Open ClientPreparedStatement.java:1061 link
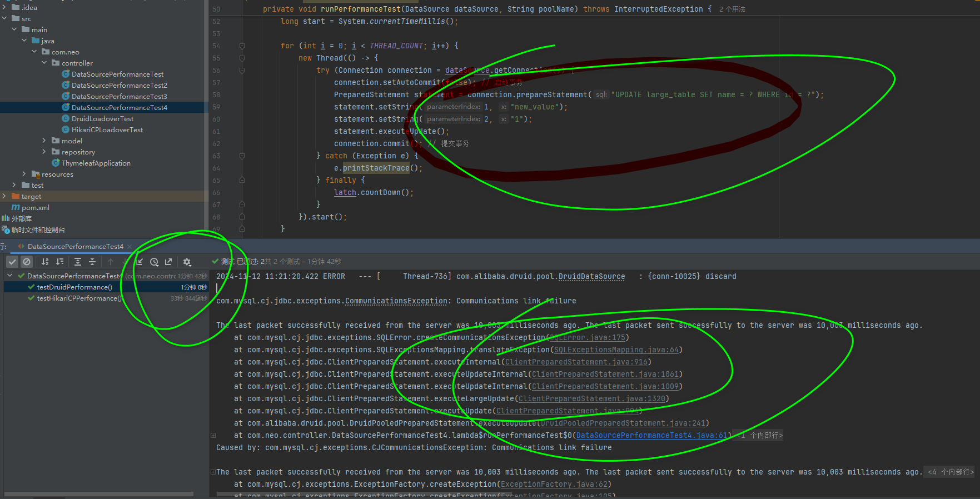The width and height of the screenshot is (980, 499). pos(605,374)
